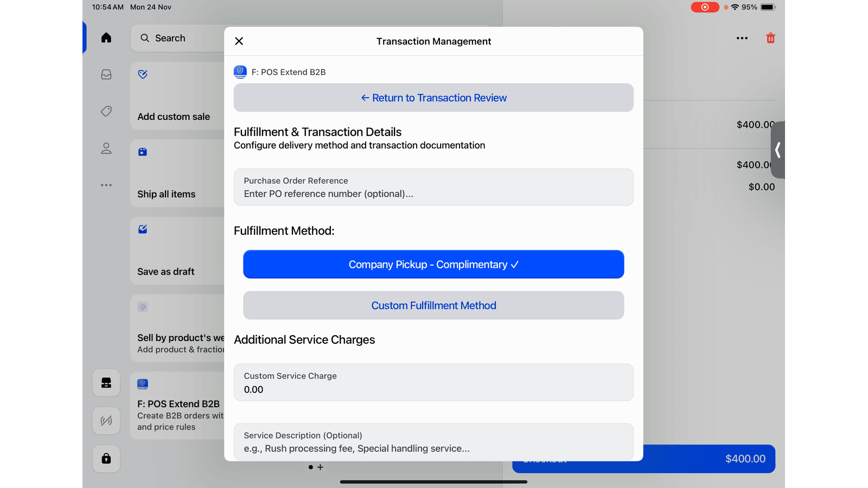Tap the $0.00 amount in cart
Viewport: 868px width, 488px height.
(x=762, y=187)
